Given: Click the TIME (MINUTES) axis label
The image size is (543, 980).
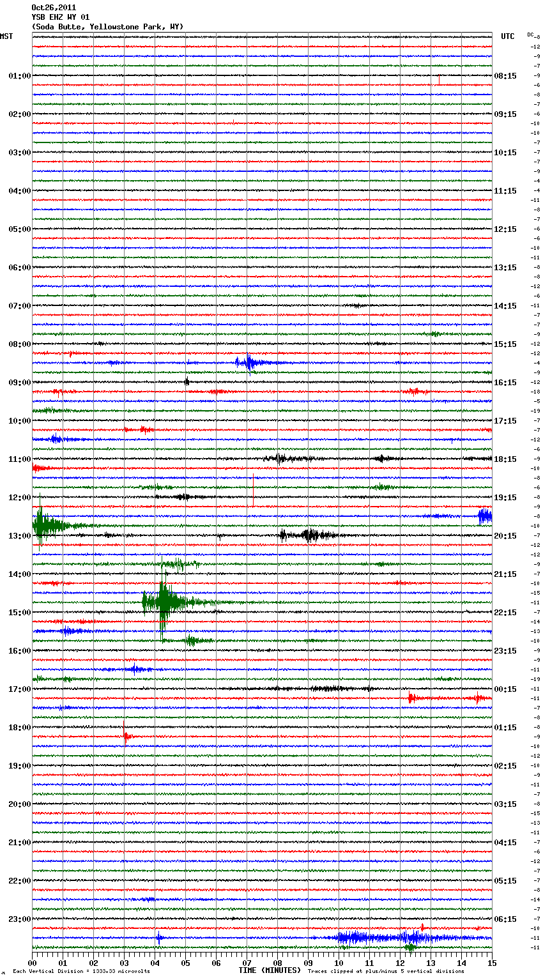Looking at the screenshot, I should [x=269, y=970].
